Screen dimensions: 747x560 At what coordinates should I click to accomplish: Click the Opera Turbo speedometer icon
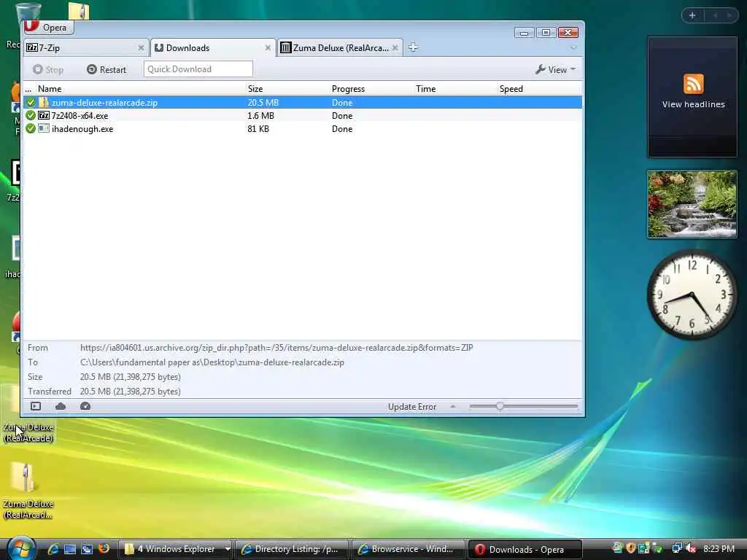(x=85, y=406)
